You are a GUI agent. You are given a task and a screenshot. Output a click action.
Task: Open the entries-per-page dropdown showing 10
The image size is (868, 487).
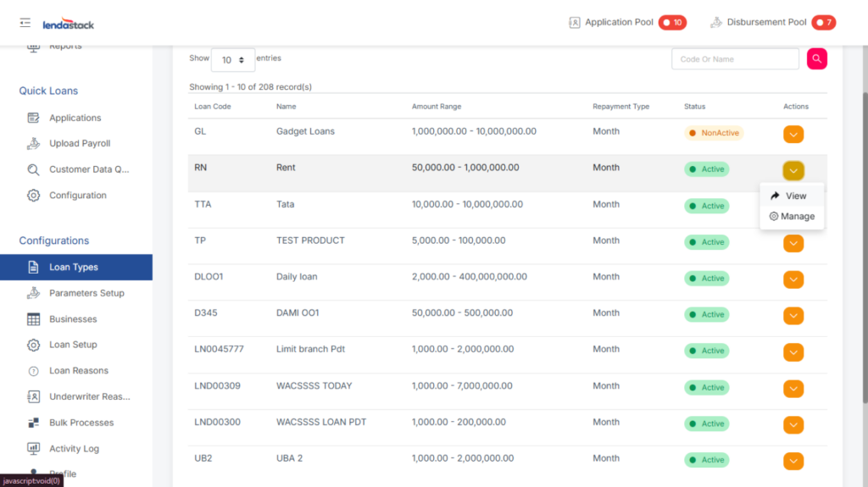point(232,60)
